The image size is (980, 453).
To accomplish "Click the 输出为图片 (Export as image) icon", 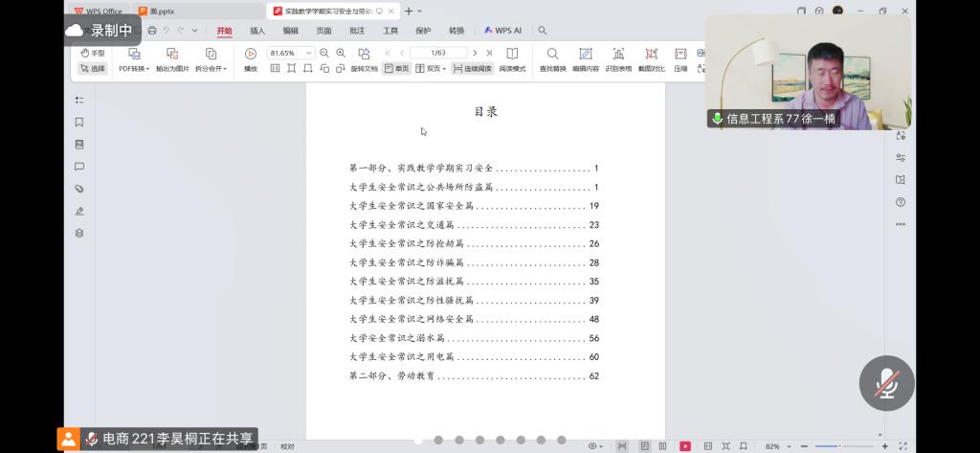I will point(172,54).
